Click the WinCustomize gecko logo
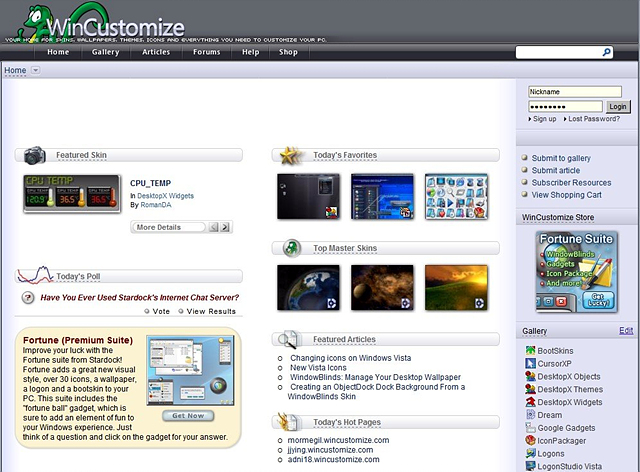 tap(98, 21)
